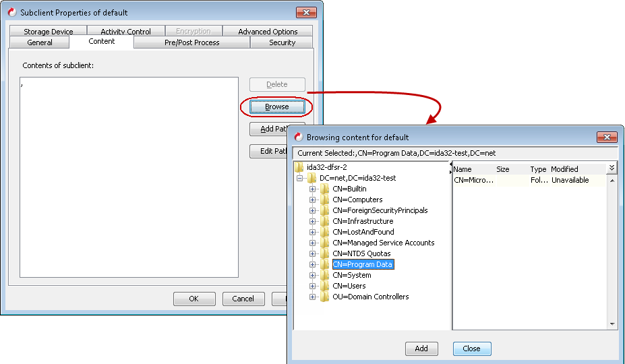The height and width of the screenshot is (364, 625).
Task: Click the folder icon next to CN=Builtin
Action: 325,189
